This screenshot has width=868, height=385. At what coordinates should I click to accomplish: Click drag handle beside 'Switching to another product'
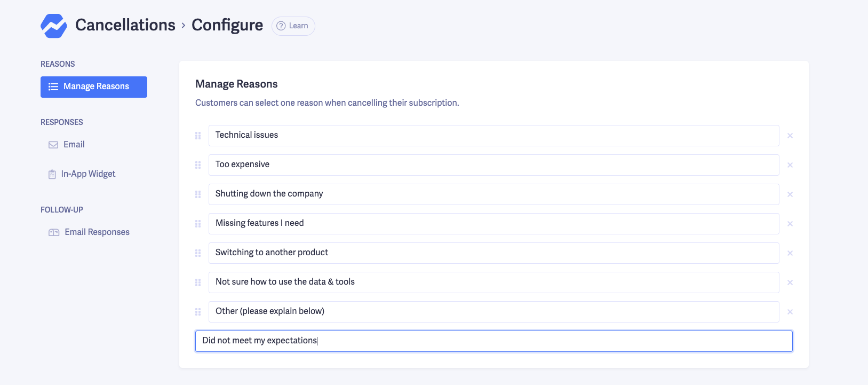(x=198, y=253)
